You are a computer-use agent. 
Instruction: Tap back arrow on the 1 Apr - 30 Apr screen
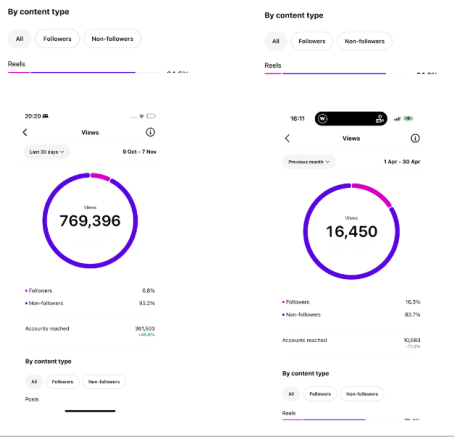pyautogui.click(x=287, y=138)
